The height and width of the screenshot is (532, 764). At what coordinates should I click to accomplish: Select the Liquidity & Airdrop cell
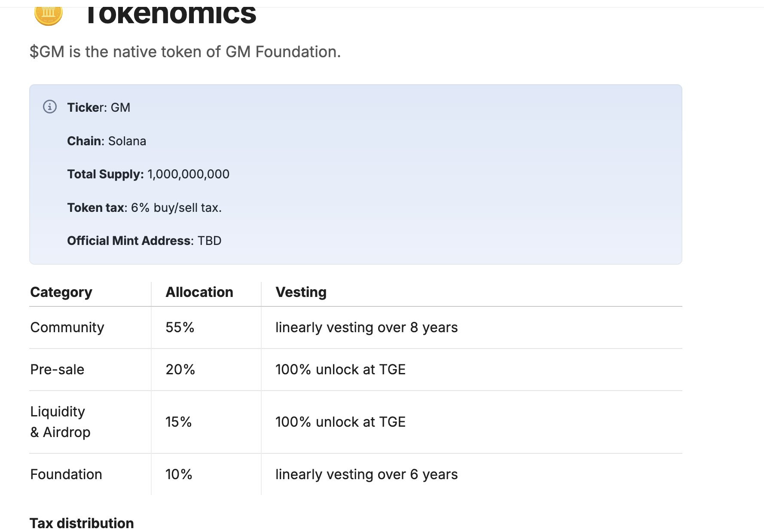coord(60,422)
